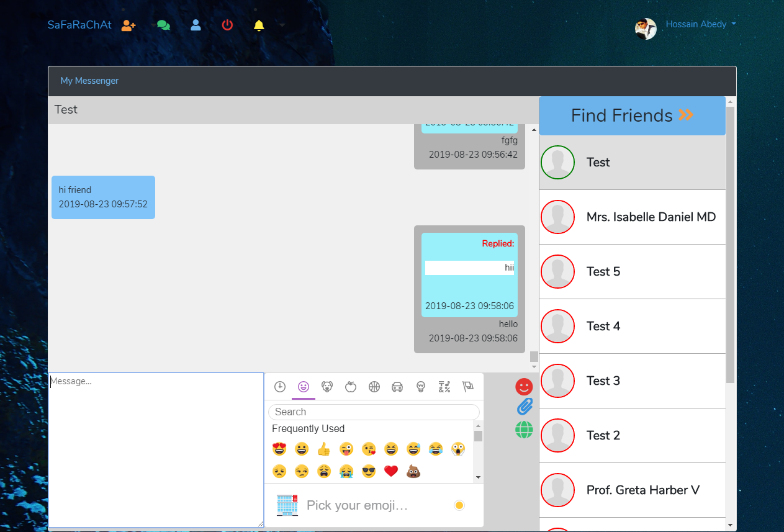Expand the dropdown arrow beside the bell

282,25
